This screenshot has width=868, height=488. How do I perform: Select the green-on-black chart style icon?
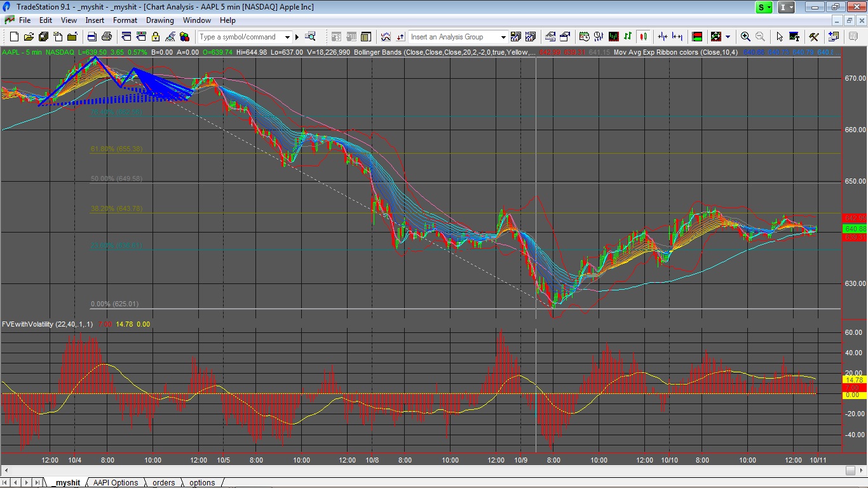pyautogui.click(x=613, y=37)
